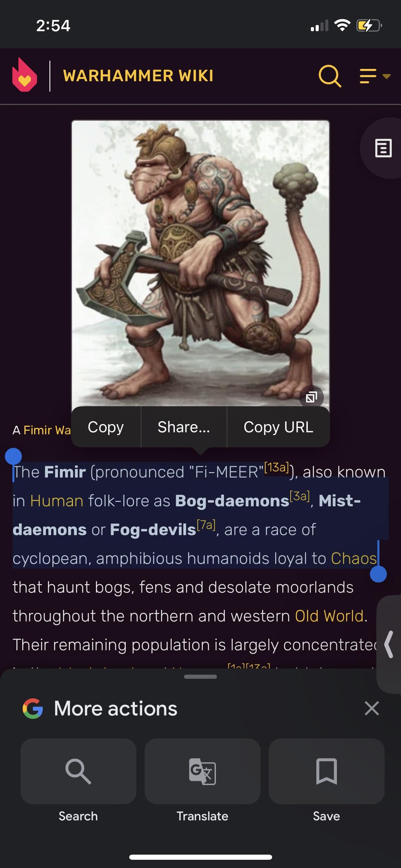
Task: Choose Copy in the selection popup
Action: pyautogui.click(x=106, y=427)
